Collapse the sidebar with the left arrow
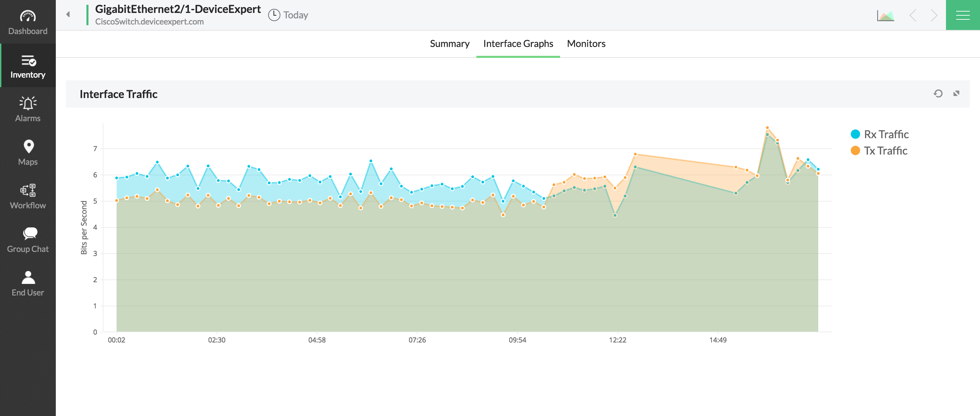 (68, 14)
